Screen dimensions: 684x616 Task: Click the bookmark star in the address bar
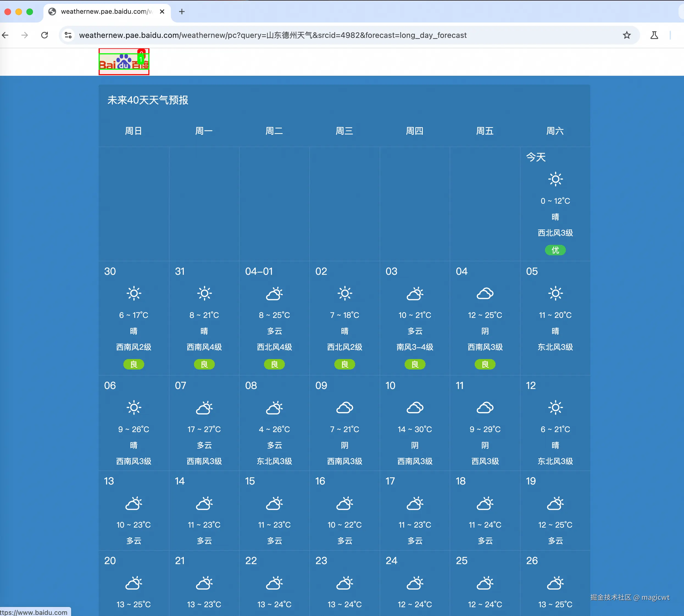point(627,35)
